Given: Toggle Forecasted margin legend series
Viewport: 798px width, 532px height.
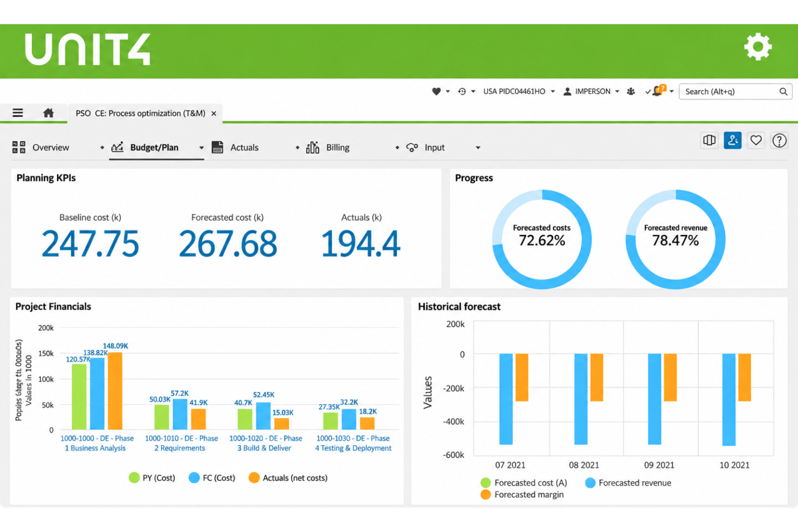Looking at the screenshot, I should pyautogui.click(x=522, y=495).
